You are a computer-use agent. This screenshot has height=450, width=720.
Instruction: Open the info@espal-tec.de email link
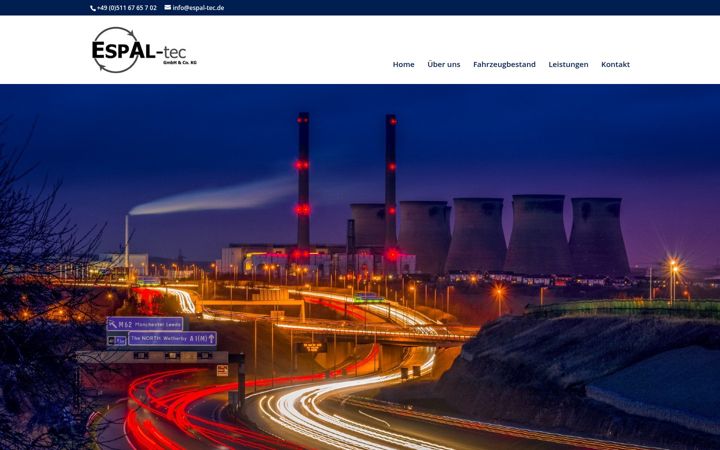pos(198,8)
